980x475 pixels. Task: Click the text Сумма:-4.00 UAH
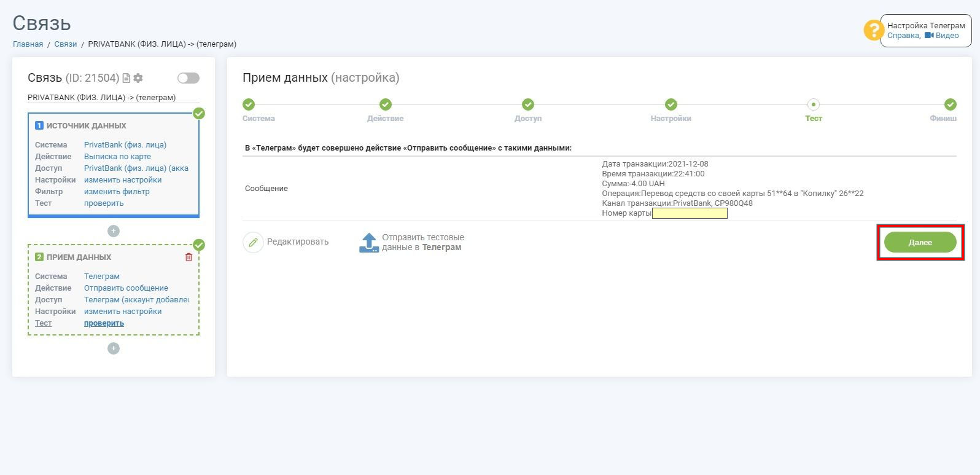[633, 184]
